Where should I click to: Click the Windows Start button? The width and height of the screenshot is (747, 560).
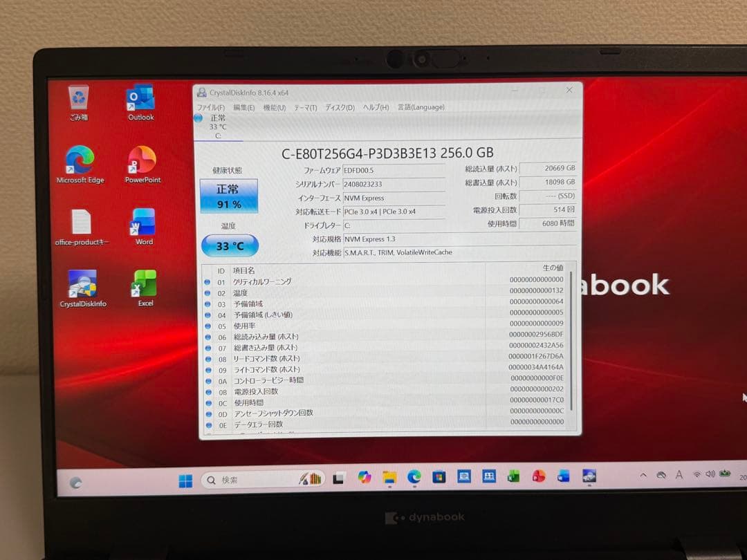click(x=185, y=481)
